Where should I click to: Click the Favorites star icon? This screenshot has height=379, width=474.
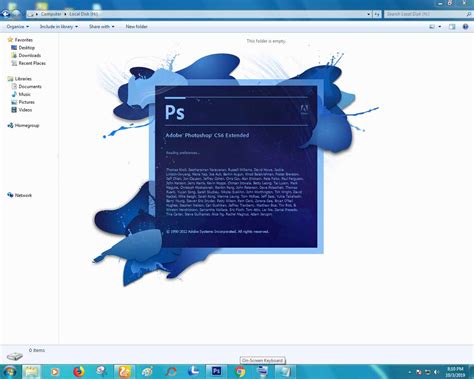tap(10, 40)
